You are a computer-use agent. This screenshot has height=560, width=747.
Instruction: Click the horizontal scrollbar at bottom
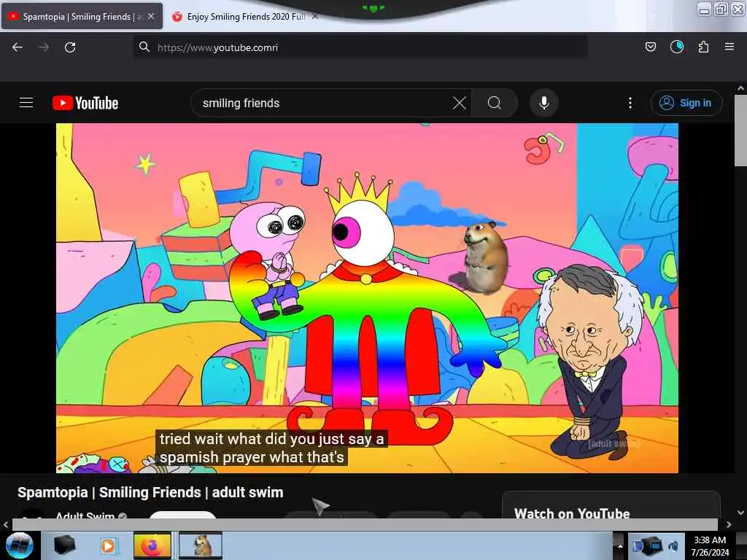(x=365, y=524)
